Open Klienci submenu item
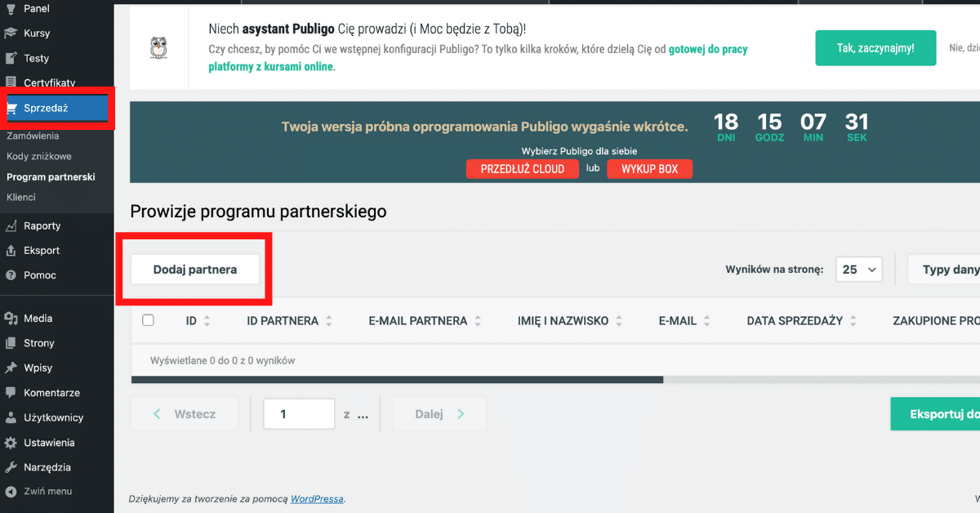The height and width of the screenshot is (513, 980). [x=21, y=197]
